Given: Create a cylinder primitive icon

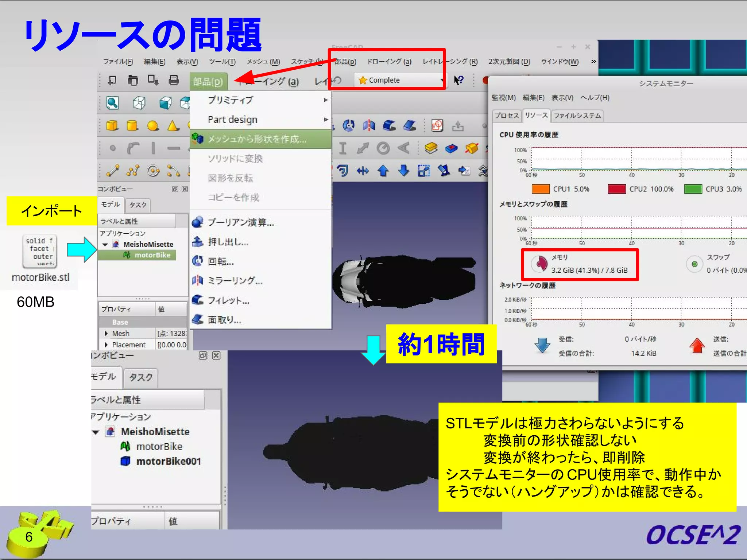Looking at the screenshot, I should click(x=132, y=126).
